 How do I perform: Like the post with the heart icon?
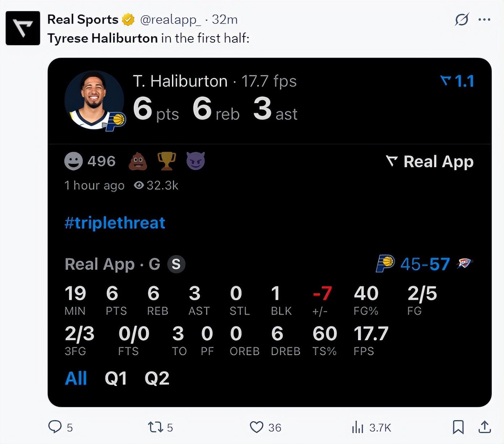click(257, 427)
